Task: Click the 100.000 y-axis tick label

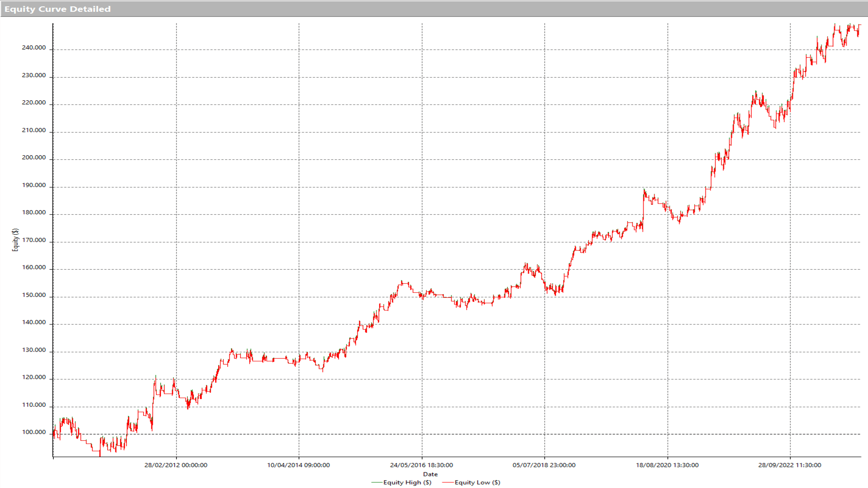Action: (34, 432)
